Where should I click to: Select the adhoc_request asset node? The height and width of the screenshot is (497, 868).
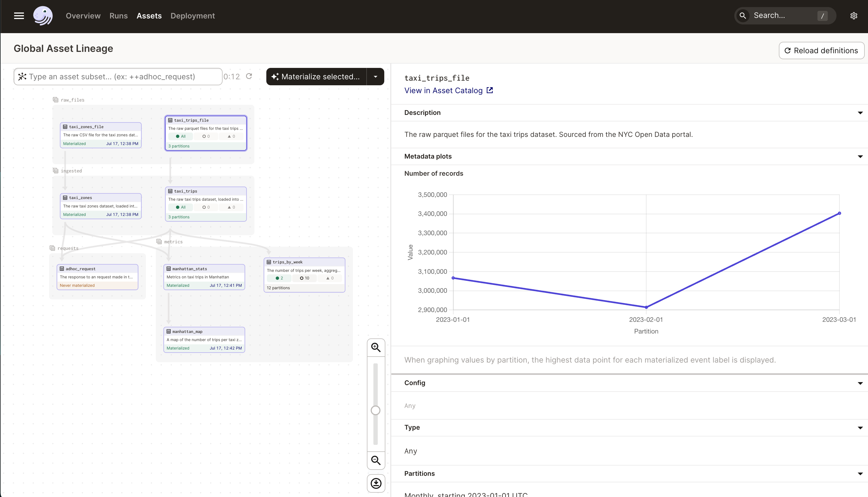[97, 277]
